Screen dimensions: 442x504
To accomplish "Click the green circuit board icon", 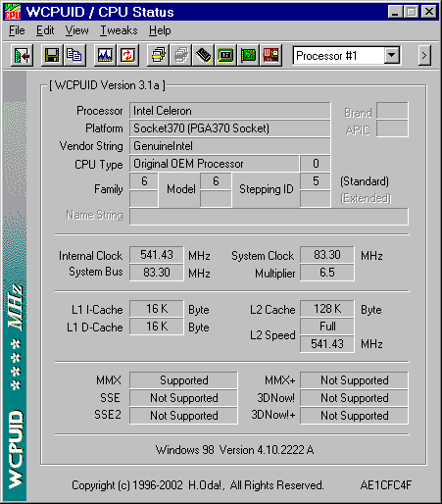I will click(x=248, y=56).
